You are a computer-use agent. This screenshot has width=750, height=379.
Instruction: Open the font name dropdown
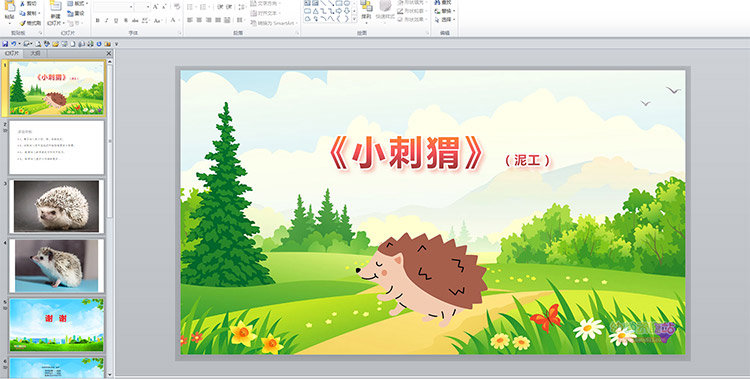point(131,7)
